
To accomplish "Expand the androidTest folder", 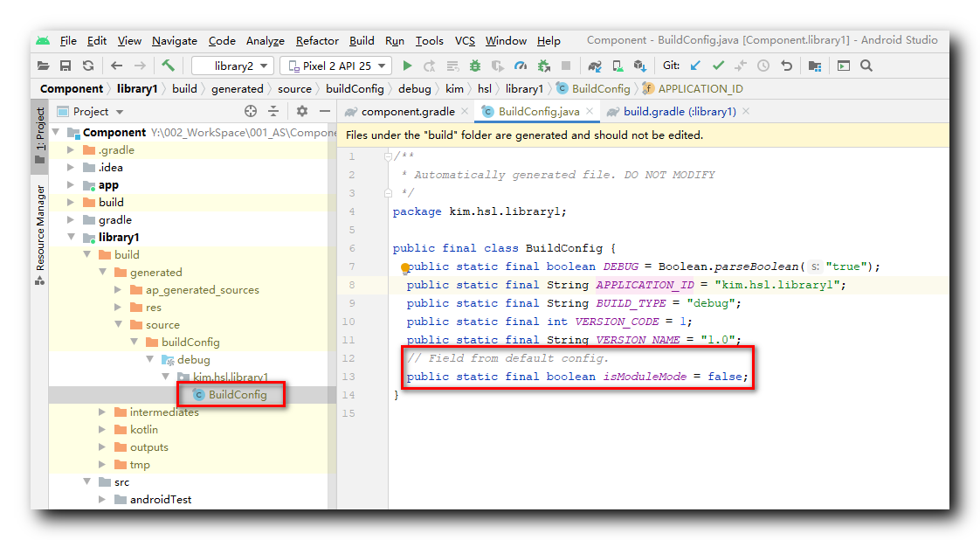I will pyautogui.click(x=102, y=500).
